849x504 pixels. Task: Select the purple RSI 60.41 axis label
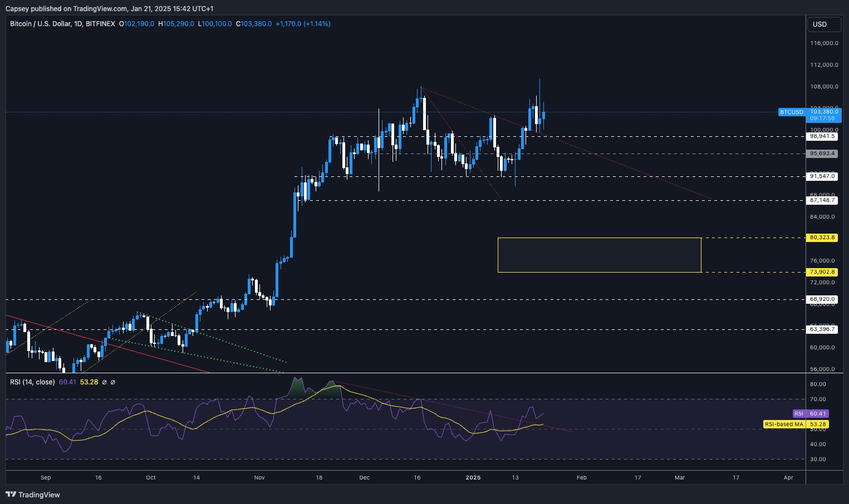coord(810,413)
